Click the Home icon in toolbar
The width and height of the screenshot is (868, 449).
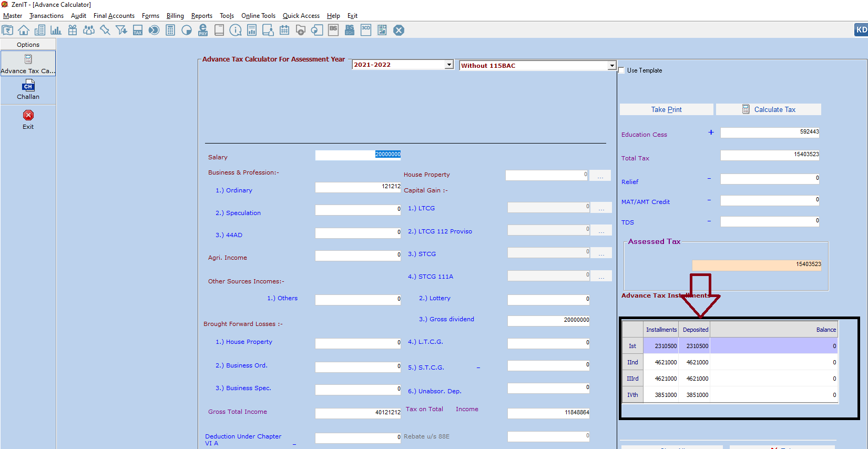(24, 30)
